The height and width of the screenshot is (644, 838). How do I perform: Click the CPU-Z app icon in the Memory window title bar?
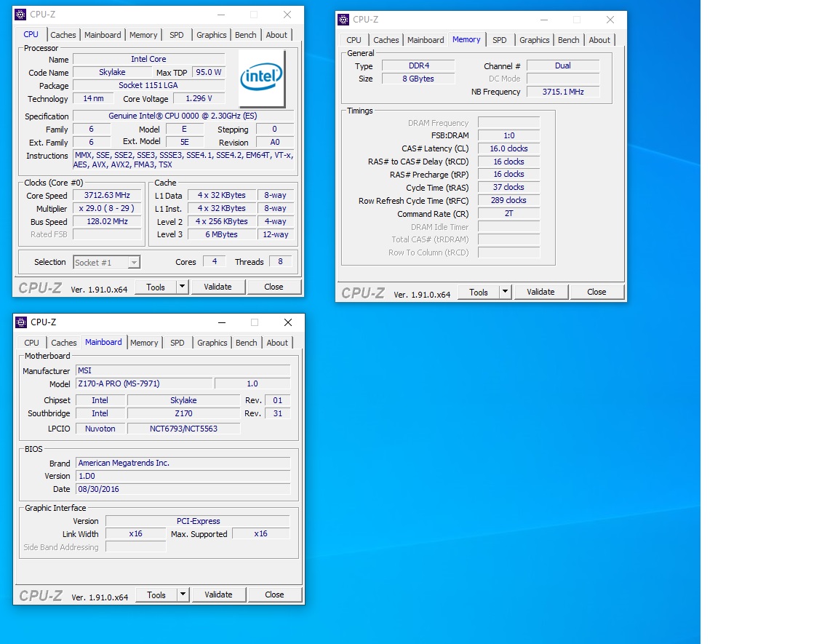click(343, 20)
